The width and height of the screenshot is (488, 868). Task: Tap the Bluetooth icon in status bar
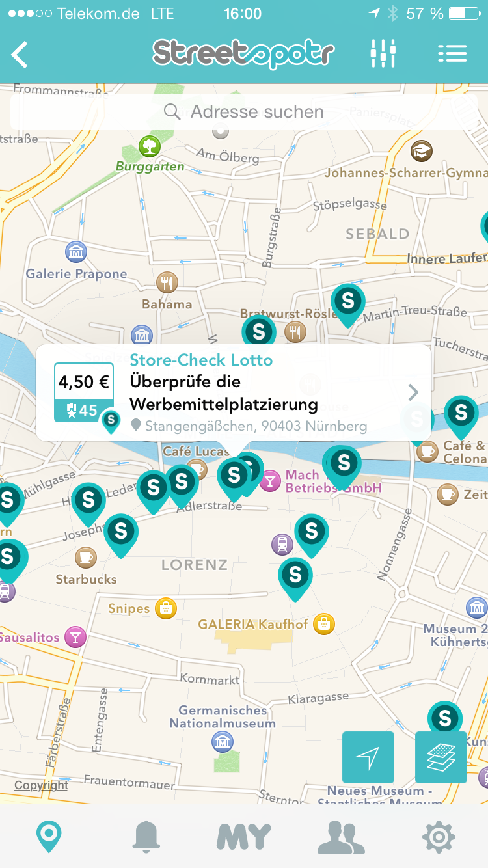[392, 14]
